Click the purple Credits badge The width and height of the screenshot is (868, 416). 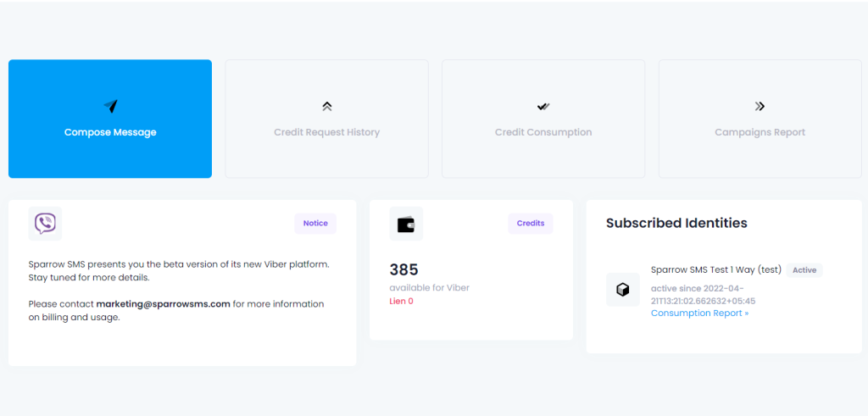[531, 224]
